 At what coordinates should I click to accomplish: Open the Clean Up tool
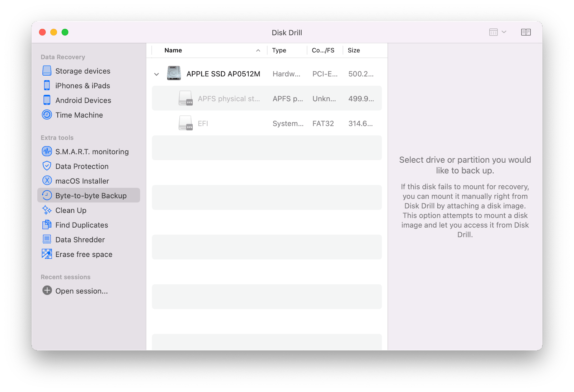(71, 210)
